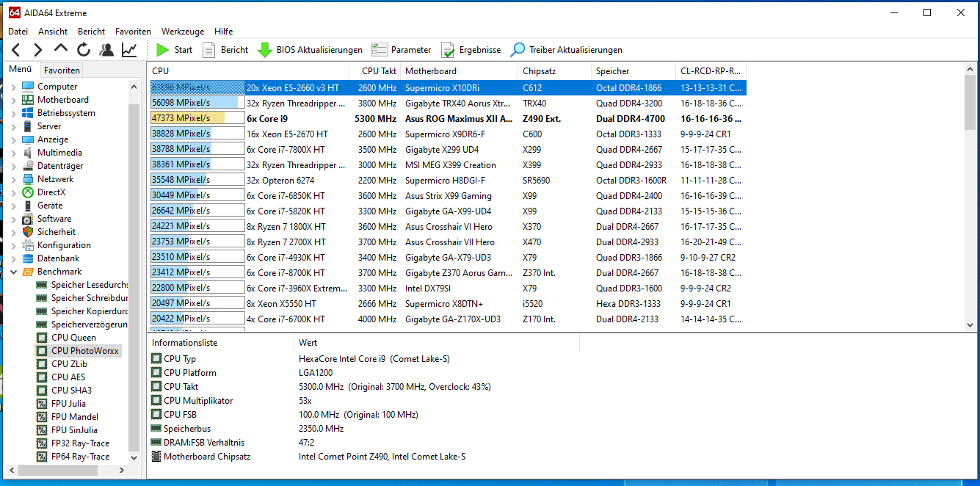Select the CPU Queen benchmark
This screenshot has height=486, width=980.
point(73,338)
